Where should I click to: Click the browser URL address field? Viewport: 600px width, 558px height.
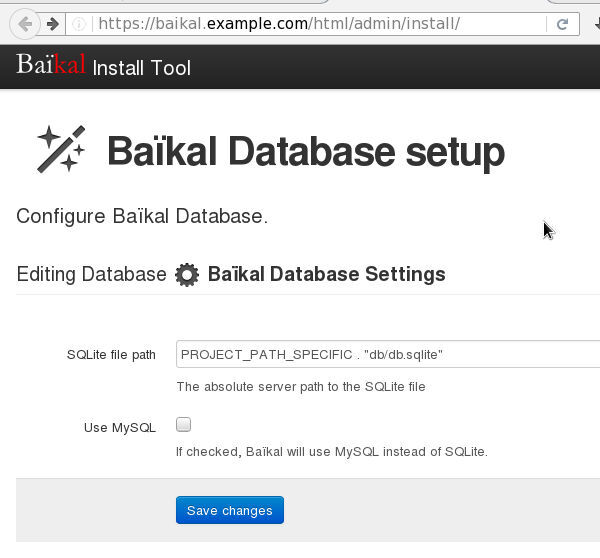300,24
